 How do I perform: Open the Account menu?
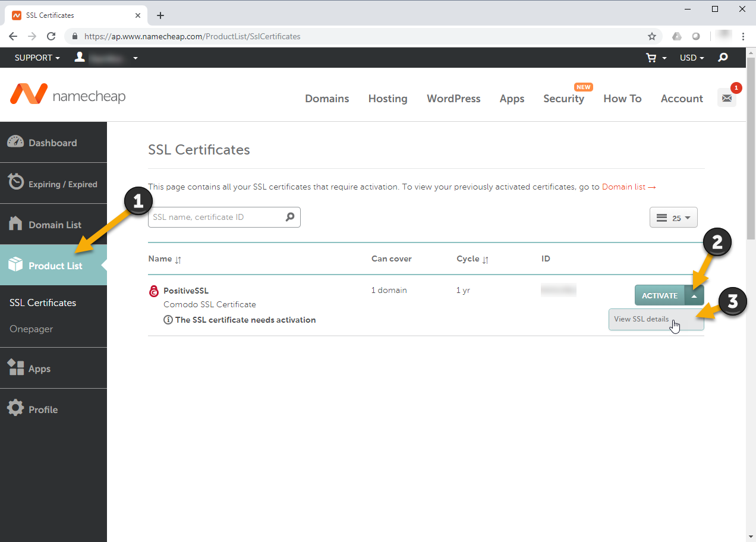click(682, 99)
